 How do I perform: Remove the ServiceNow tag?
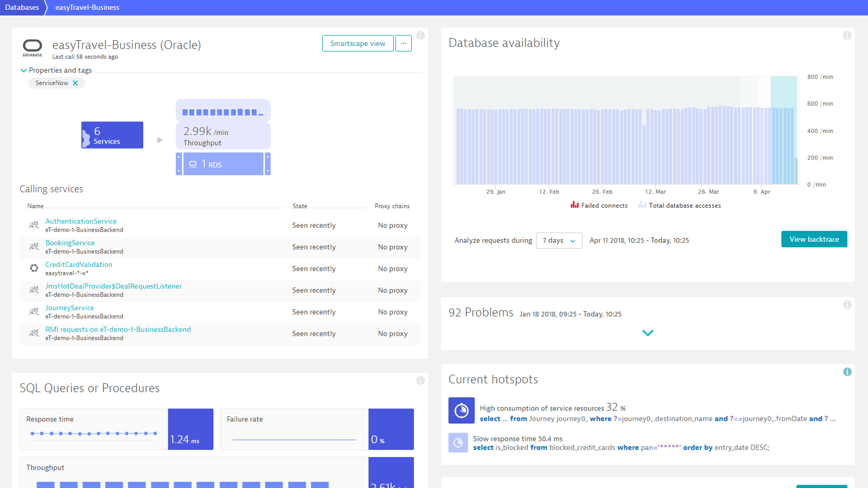click(x=76, y=82)
